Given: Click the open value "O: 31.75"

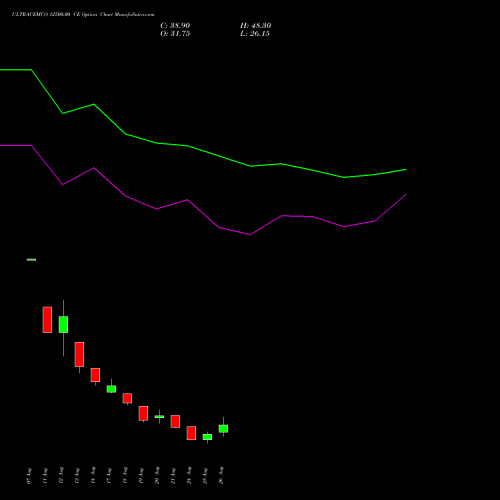Looking at the screenshot, I should tap(175, 34).
